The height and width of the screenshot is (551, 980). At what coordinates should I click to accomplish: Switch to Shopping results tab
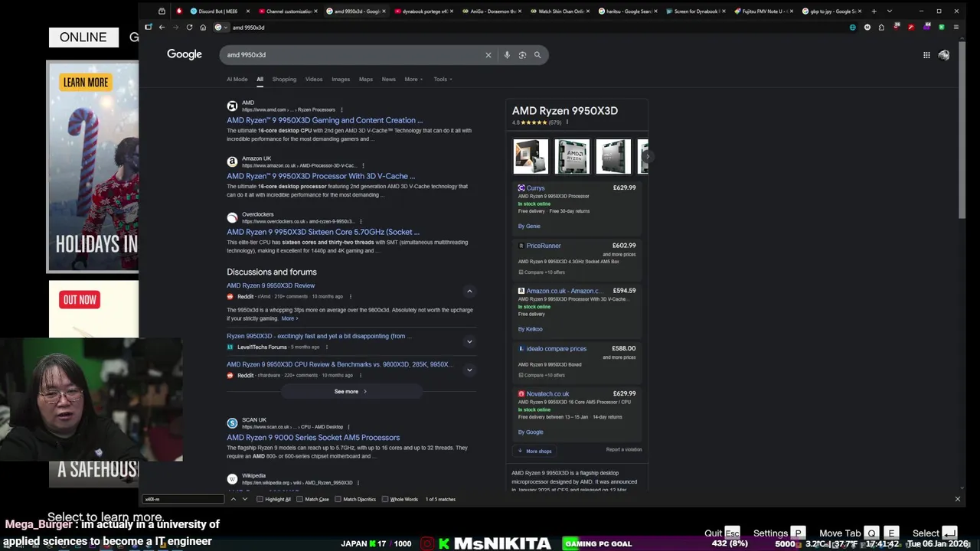[x=284, y=79]
